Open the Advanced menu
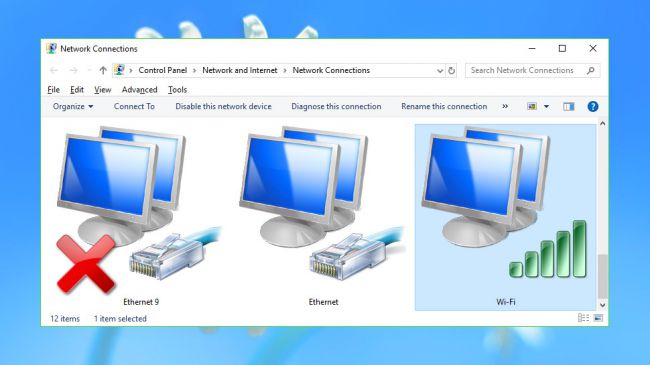This screenshot has height=365, width=650. tap(139, 90)
